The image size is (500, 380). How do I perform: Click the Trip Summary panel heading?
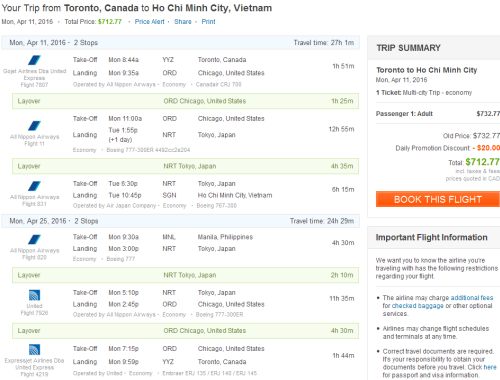tap(408, 48)
